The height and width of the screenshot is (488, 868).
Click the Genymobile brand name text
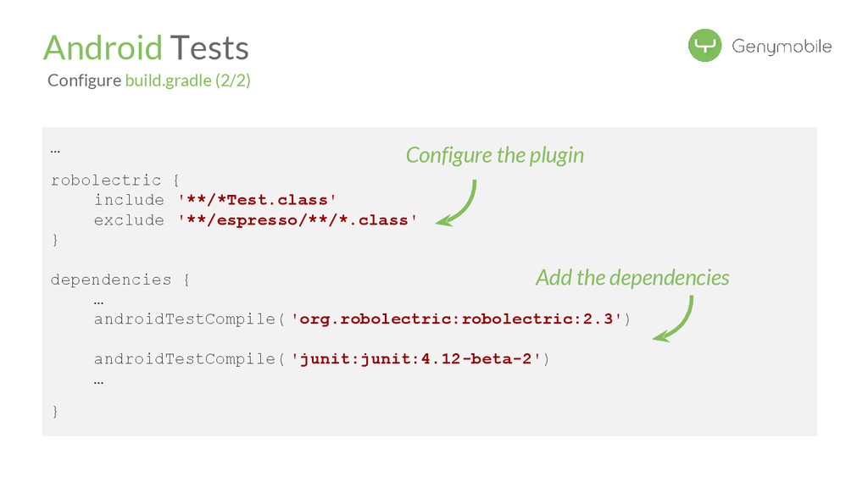pos(782,47)
